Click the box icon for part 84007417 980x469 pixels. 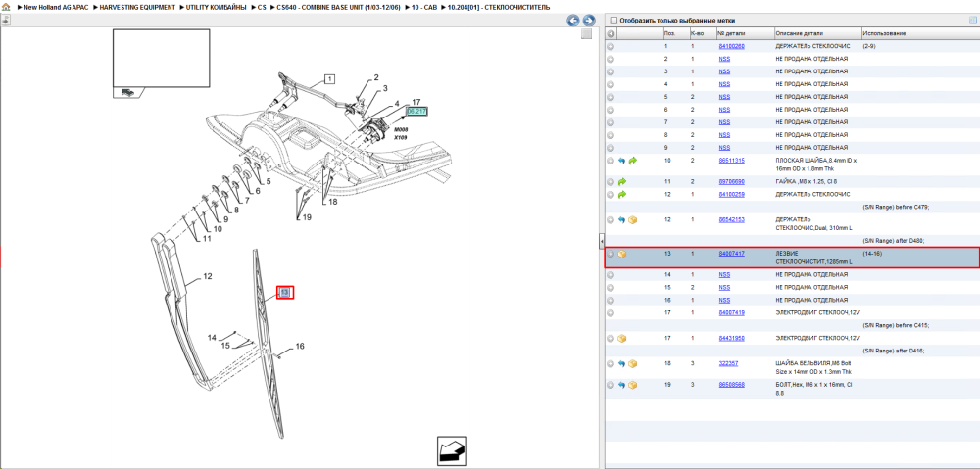coord(622,255)
